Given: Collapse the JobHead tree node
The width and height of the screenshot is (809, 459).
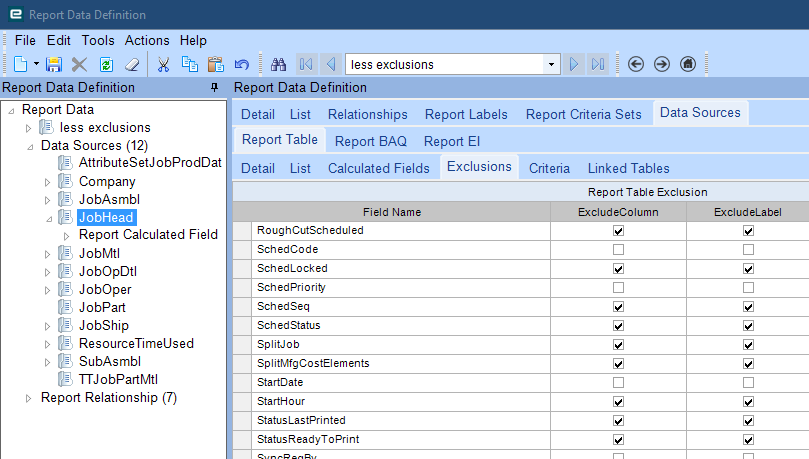Looking at the screenshot, I should click(x=49, y=219).
